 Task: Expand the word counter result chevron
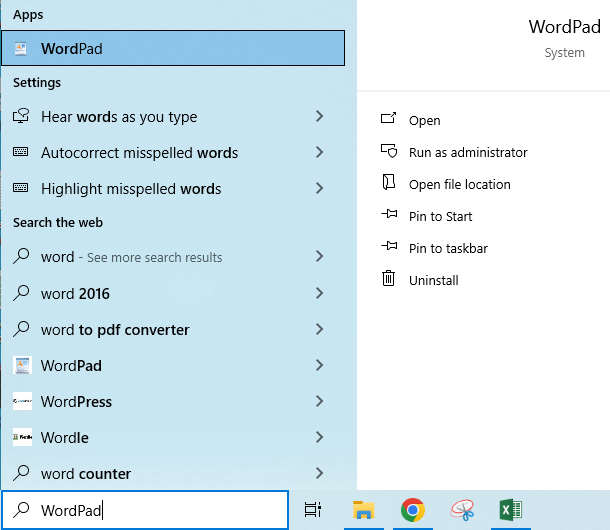319,473
